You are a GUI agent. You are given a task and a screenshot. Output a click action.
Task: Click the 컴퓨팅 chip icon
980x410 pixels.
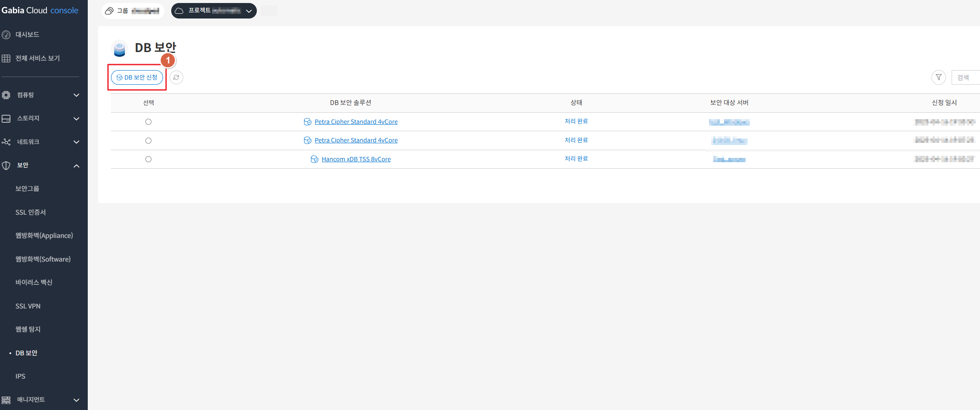pos(6,95)
